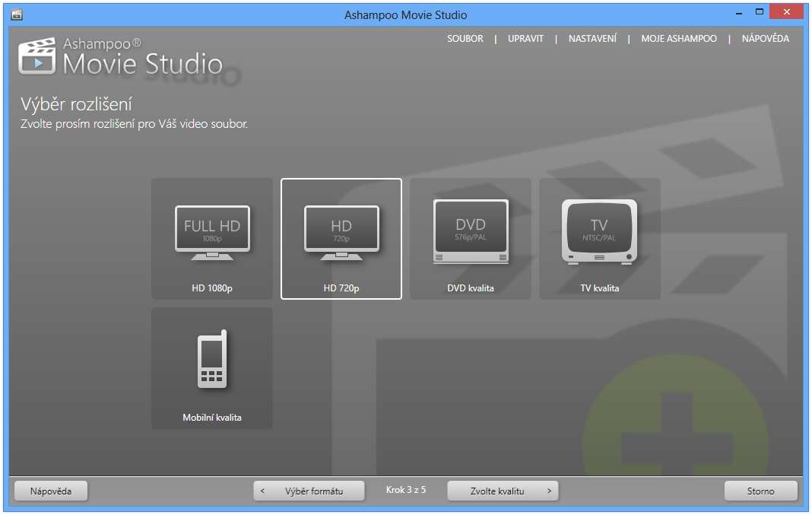812x515 pixels.
Task: Select the TV kvalita NTSC/PAL tile
Action: [x=600, y=239]
